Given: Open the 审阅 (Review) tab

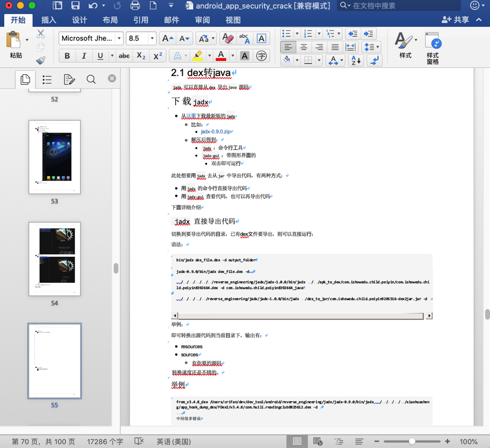Looking at the screenshot, I should pos(202,20).
